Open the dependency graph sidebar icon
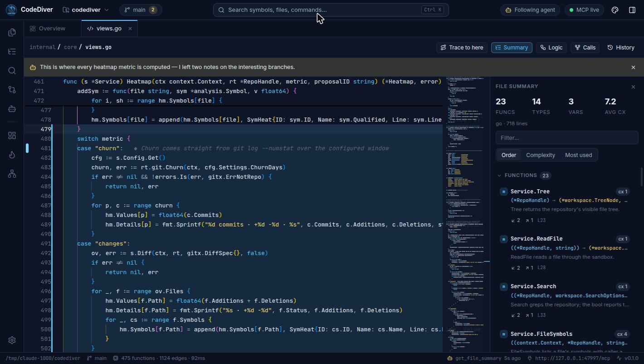 (x=12, y=174)
